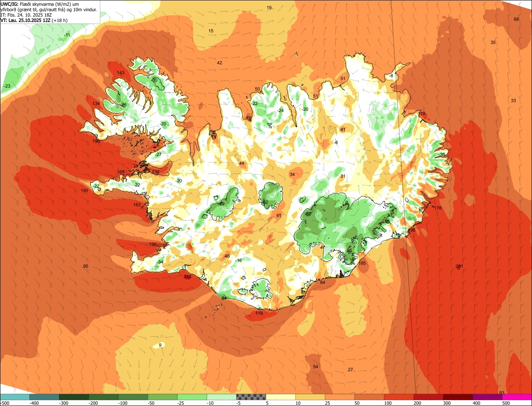Click the map value -23 on the far left
The width and height of the screenshot is (532, 406).
[7, 86]
